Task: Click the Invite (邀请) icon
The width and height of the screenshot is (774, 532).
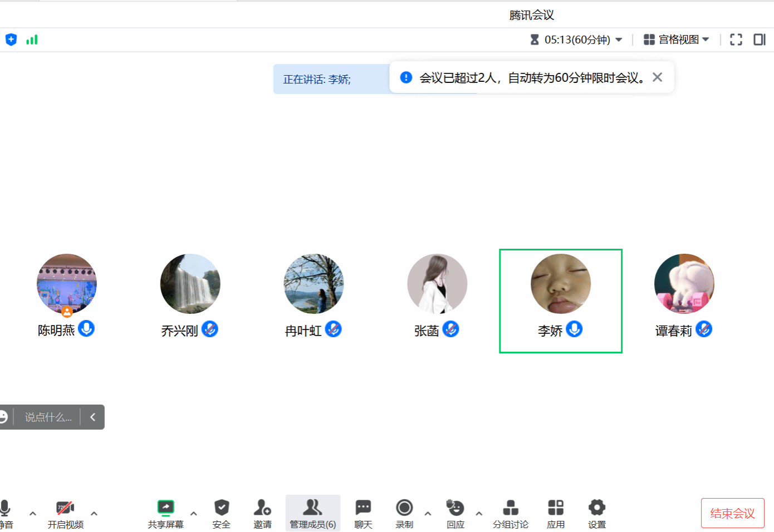Action: [x=262, y=508]
